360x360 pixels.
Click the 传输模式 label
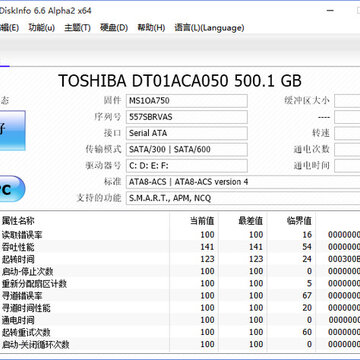[104, 149]
